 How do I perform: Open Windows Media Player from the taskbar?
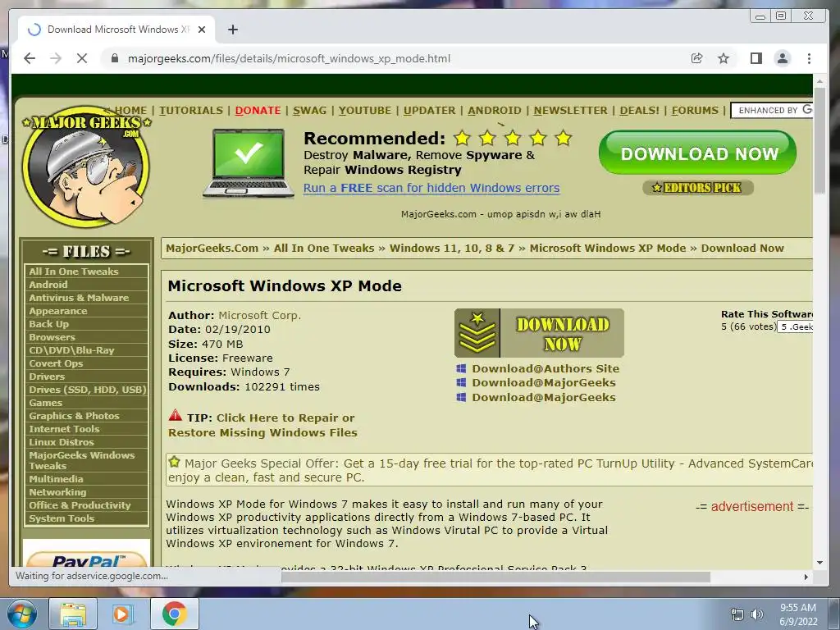tap(123, 614)
